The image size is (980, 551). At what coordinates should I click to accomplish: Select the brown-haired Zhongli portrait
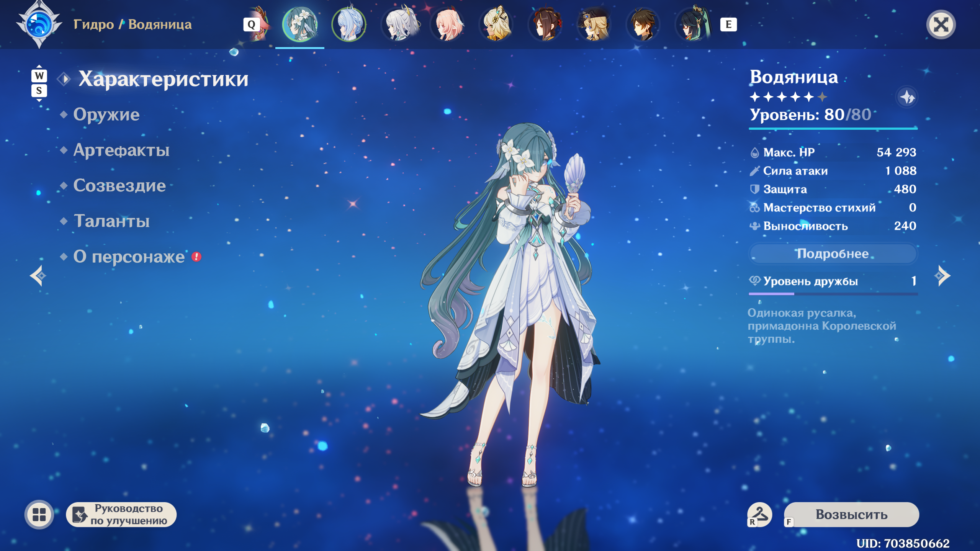643,24
